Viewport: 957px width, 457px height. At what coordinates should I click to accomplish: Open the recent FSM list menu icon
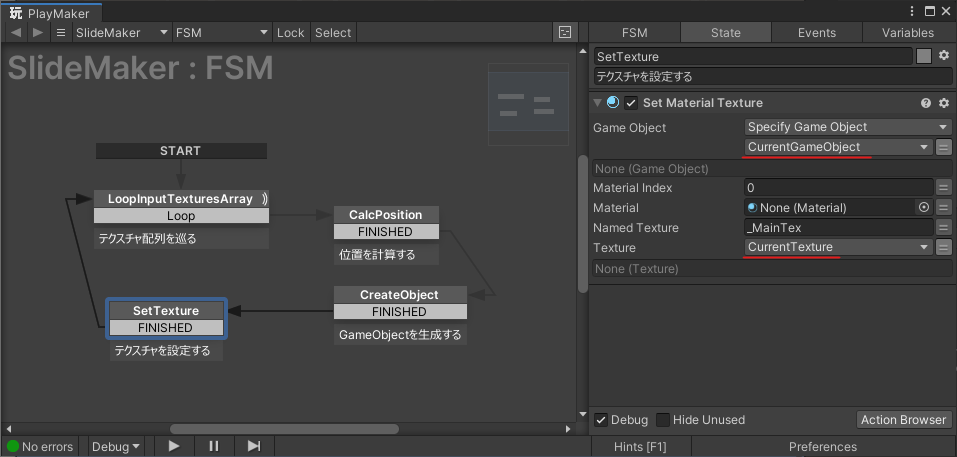click(61, 33)
